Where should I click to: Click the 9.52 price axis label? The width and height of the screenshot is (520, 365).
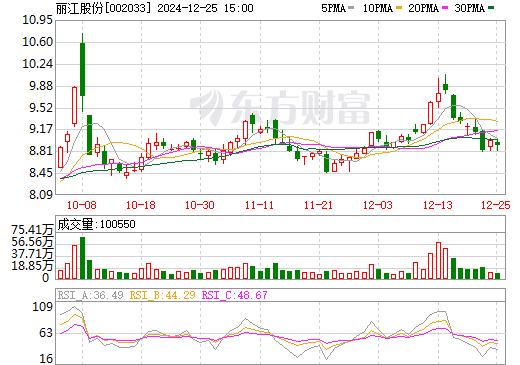pyautogui.click(x=41, y=108)
